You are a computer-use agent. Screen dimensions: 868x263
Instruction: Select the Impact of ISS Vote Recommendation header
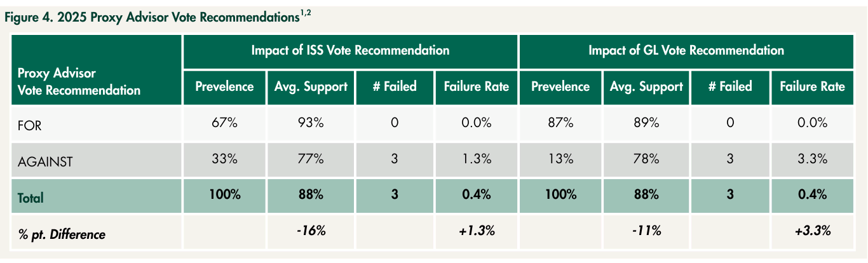tap(350, 50)
